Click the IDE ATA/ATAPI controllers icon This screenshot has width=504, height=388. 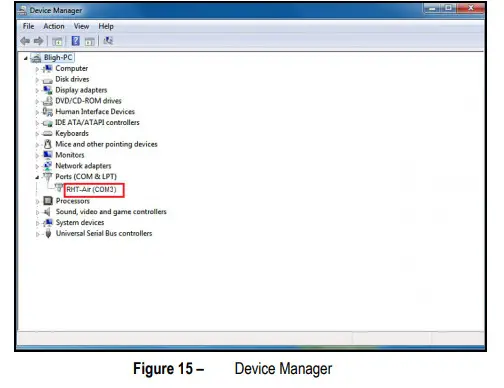[48, 123]
